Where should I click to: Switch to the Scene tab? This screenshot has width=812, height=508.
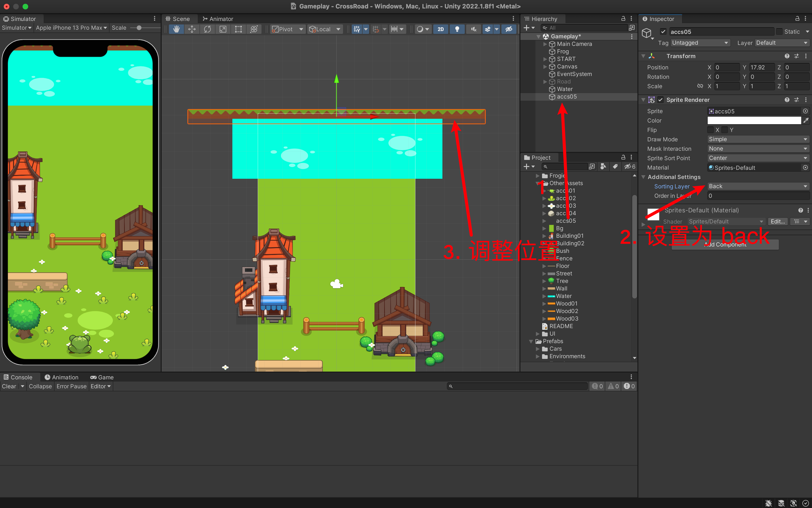click(x=178, y=19)
